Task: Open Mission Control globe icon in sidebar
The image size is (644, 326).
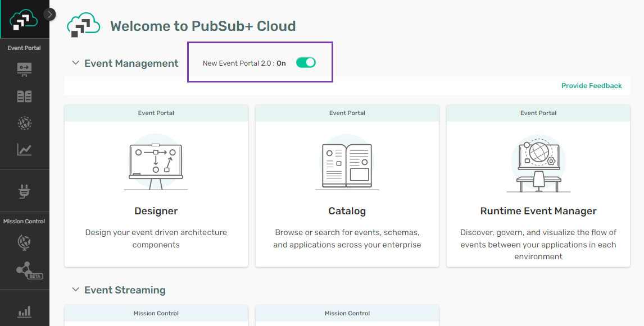Action: click(x=24, y=242)
